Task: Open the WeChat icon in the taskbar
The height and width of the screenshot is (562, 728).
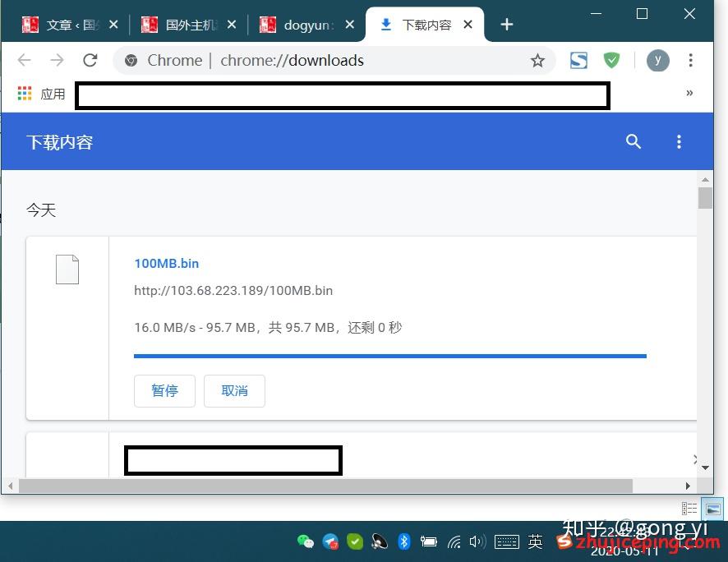Action: [306, 541]
